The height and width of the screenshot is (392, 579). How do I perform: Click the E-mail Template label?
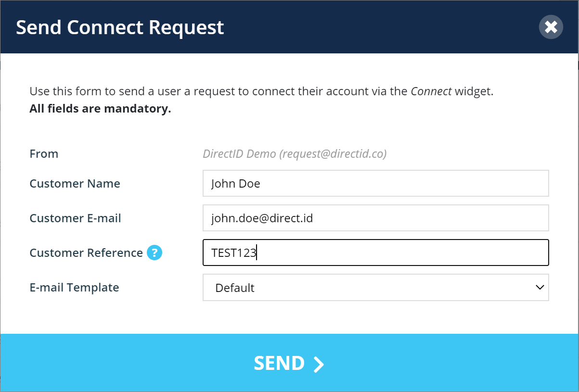pyautogui.click(x=74, y=287)
